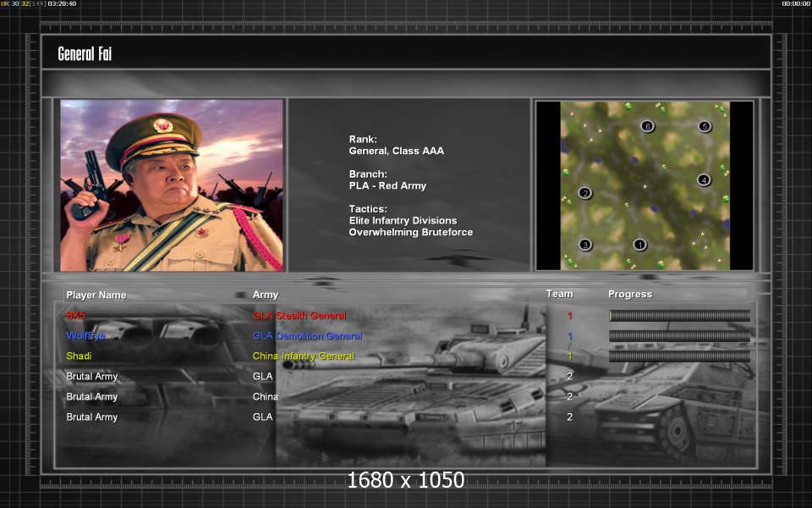Image resolution: width=812 pixels, height=508 pixels.
Task: Select start position marker 6 on map
Action: [x=647, y=126]
